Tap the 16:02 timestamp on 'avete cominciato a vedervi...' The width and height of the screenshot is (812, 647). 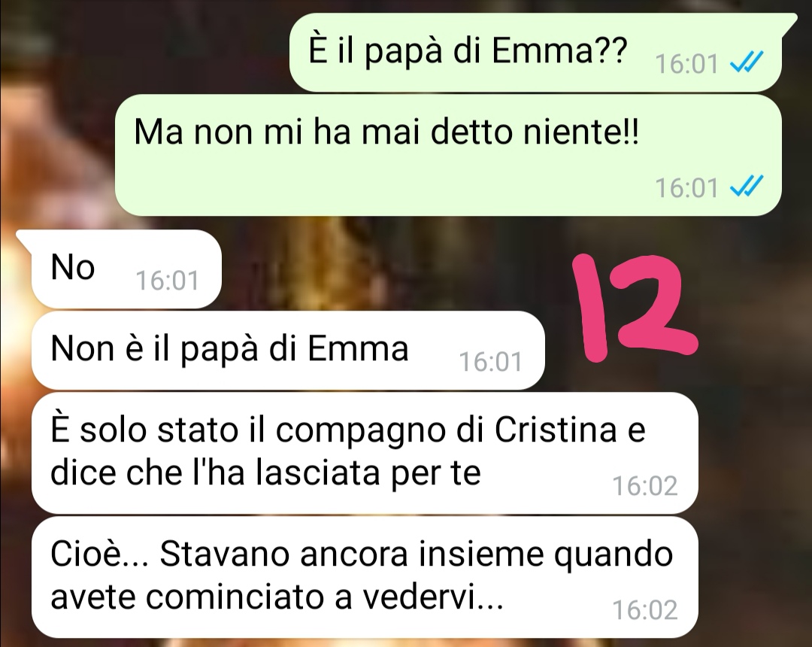tap(645, 610)
